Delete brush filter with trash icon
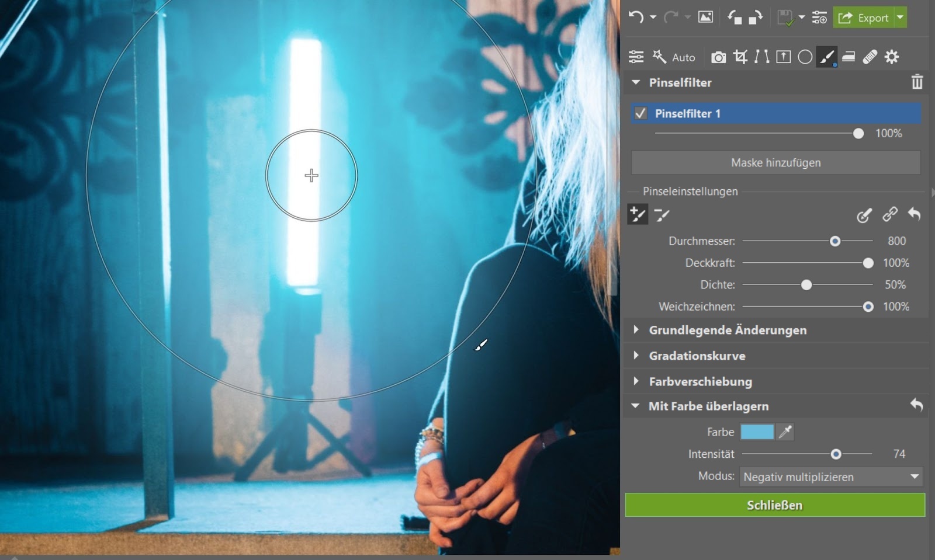 [917, 82]
